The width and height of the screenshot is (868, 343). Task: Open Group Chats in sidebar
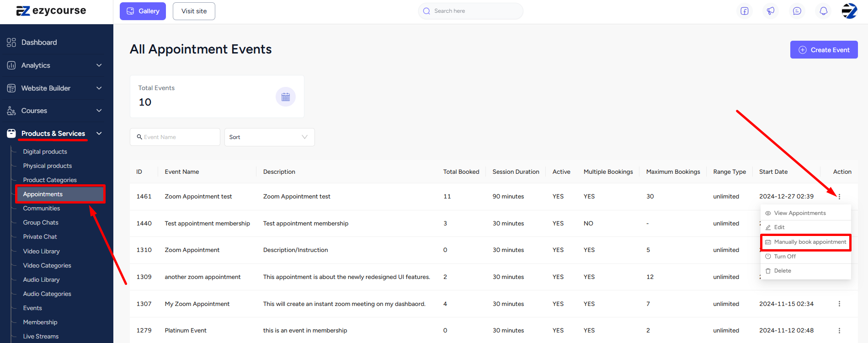pyautogui.click(x=41, y=223)
